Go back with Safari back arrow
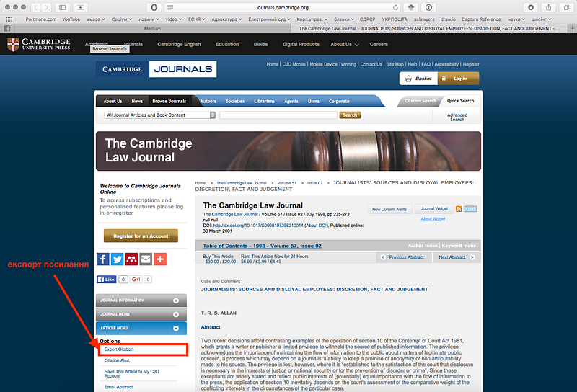This screenshot has height=392, width=577. 35,7
